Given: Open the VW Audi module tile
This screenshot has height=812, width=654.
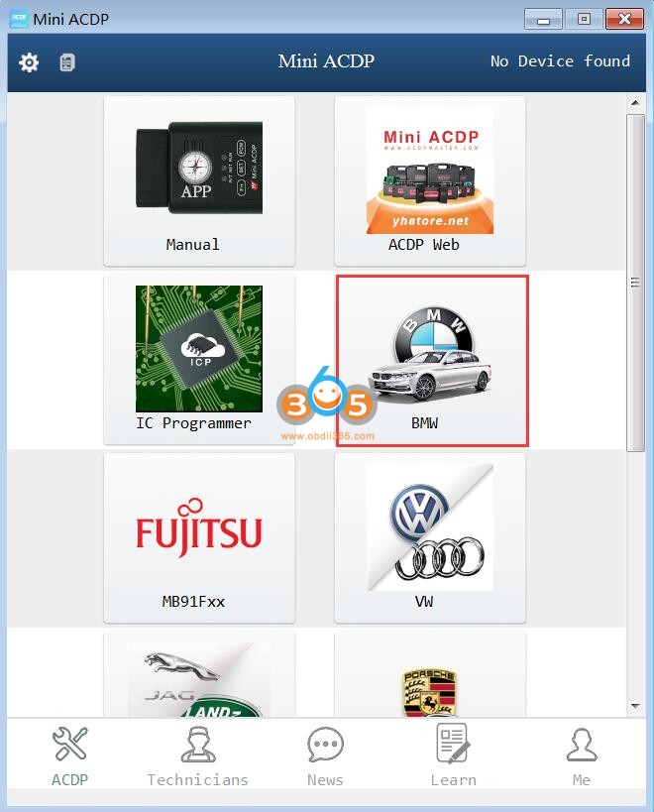Looking at the screenshot, I should pyautogui.click(x=430, y=538).
